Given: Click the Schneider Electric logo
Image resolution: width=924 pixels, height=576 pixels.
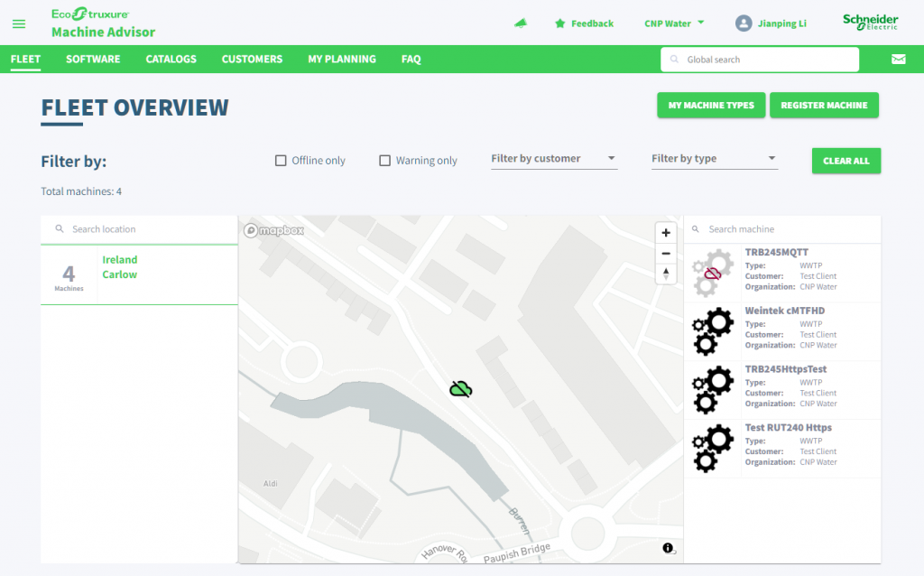Looking at the screenshot, I should point(871,22).
